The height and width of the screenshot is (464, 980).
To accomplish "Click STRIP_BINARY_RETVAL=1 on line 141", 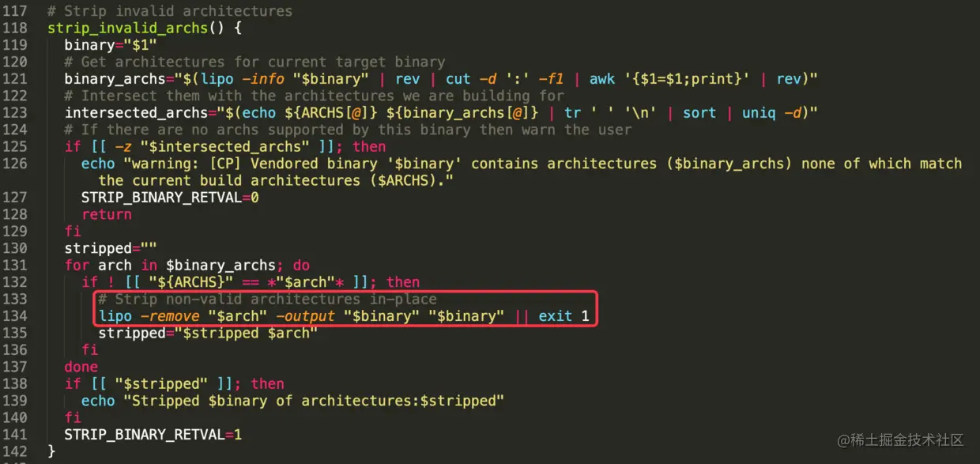I will coord(153,436).
